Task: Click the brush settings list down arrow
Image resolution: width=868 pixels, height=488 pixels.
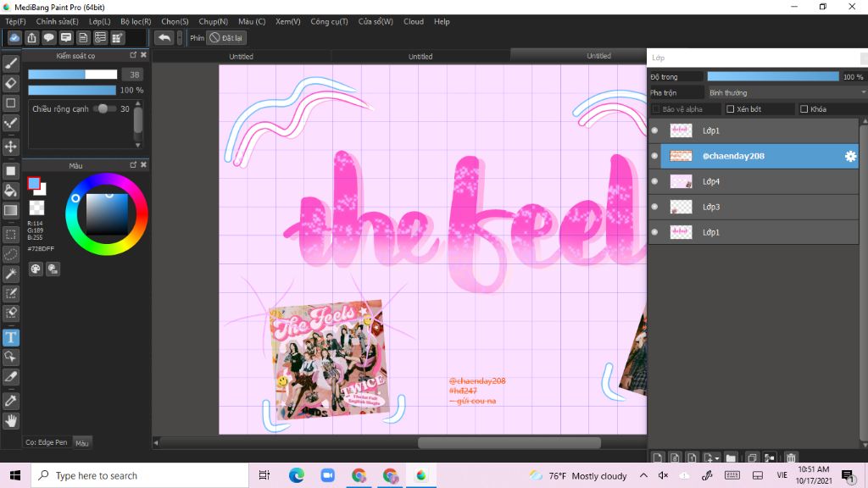Action: 138,145
